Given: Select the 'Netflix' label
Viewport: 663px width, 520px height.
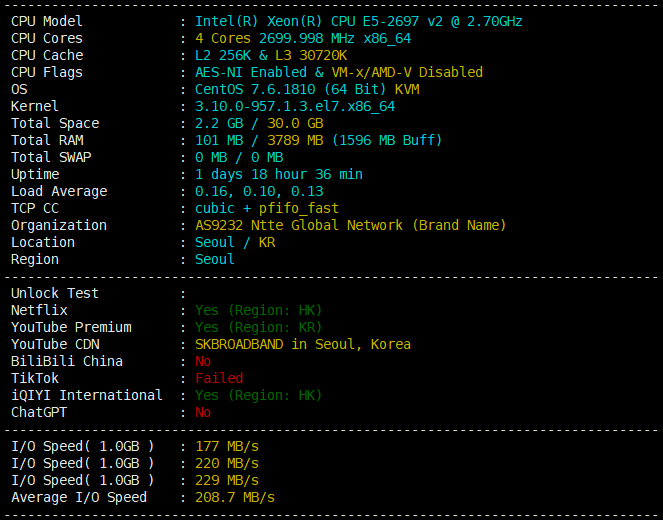Looking at the screenshot, I should [39, 310].
